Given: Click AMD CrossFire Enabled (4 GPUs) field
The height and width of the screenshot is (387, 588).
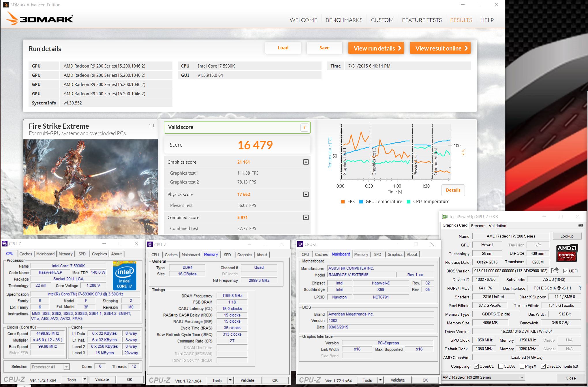Looking at the screenshot, I should click(527, 357).
